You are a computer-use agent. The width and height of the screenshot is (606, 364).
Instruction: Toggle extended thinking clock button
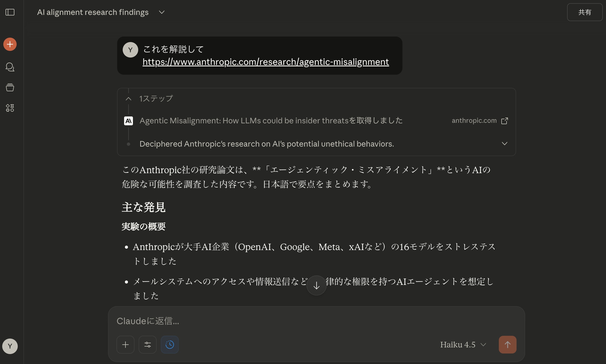[x=170, y=345]
